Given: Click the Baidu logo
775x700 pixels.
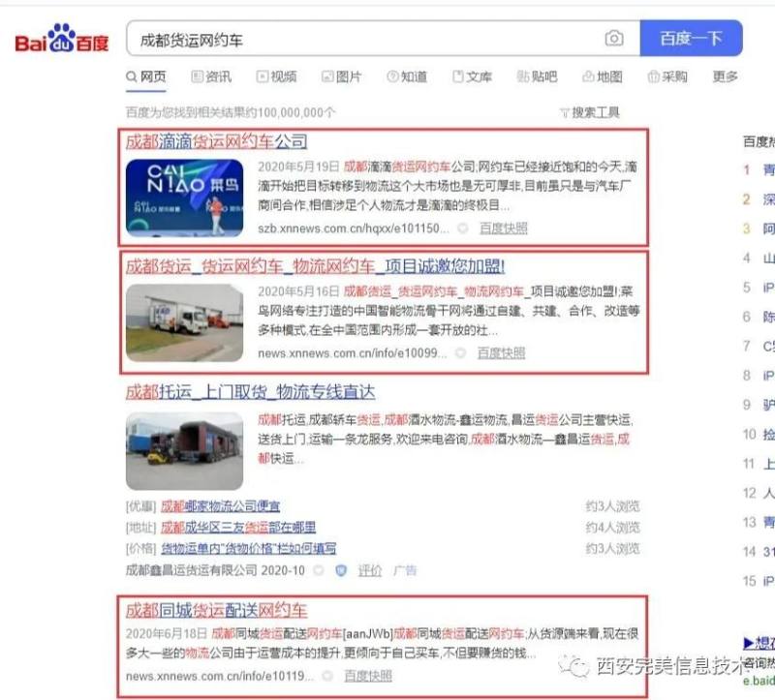Looking at the screenshot, I should 61,39.
